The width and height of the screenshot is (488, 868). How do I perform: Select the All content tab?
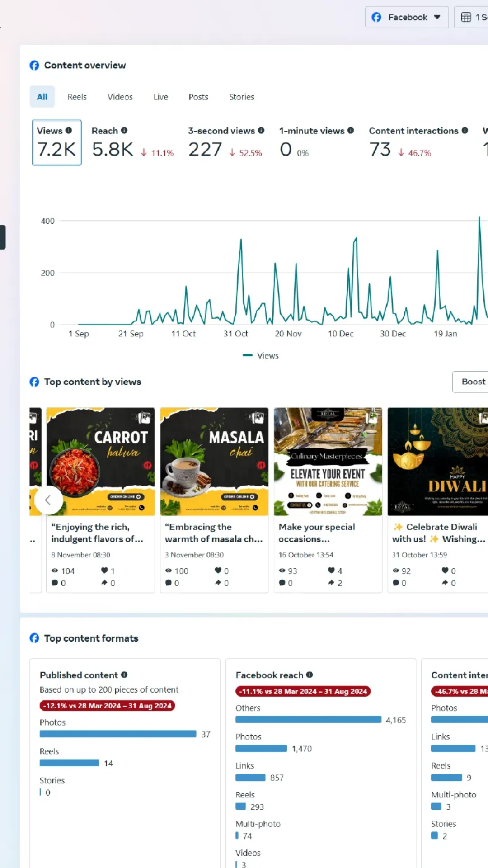(x=42, y=97)
